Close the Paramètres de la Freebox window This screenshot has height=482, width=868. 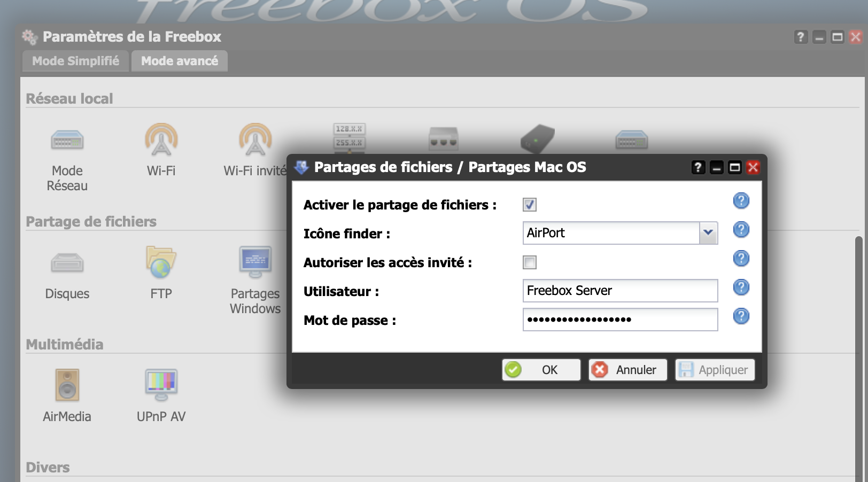pyautogui.click(x=856, y=37)
